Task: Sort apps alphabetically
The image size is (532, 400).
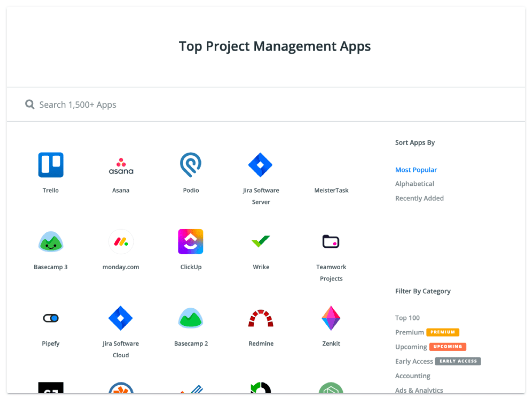Action: (x=415, y=184)
